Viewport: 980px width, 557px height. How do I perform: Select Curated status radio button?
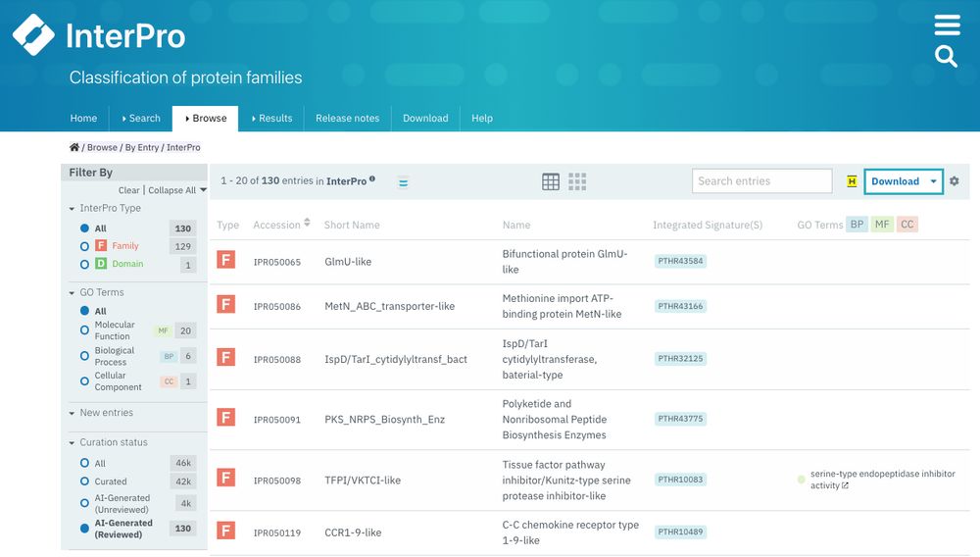(x=84, y=481)
